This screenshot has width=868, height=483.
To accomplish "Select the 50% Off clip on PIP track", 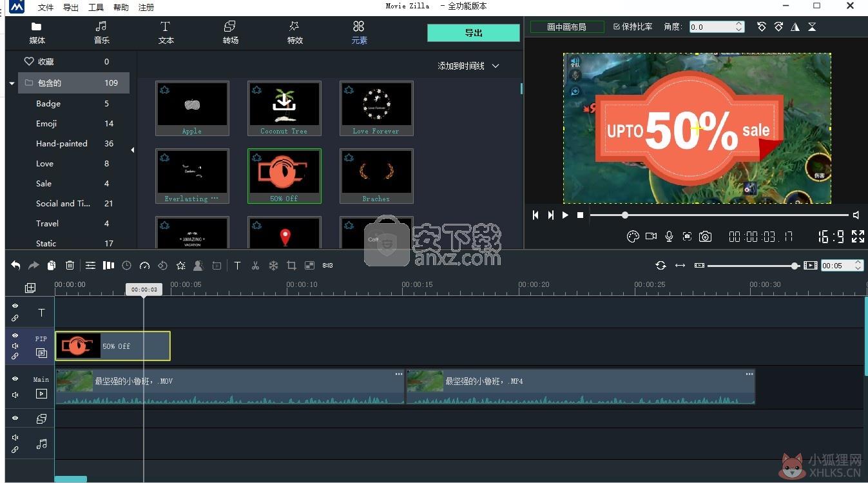I will (x=113, y=346).
